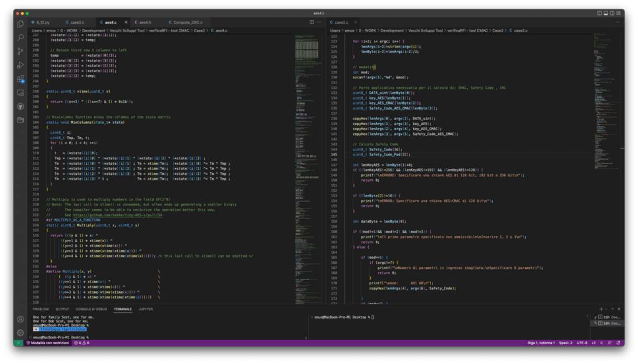This screenshot has width=638, height=364.
Task: Click Modalità con restrizioni in status bar
Action: [x=48, y=343]
